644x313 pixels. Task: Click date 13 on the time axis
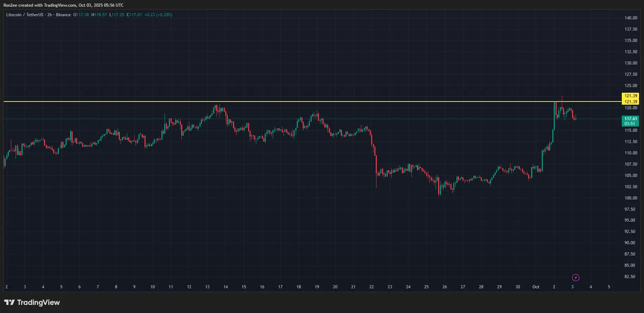coord(207,287)
